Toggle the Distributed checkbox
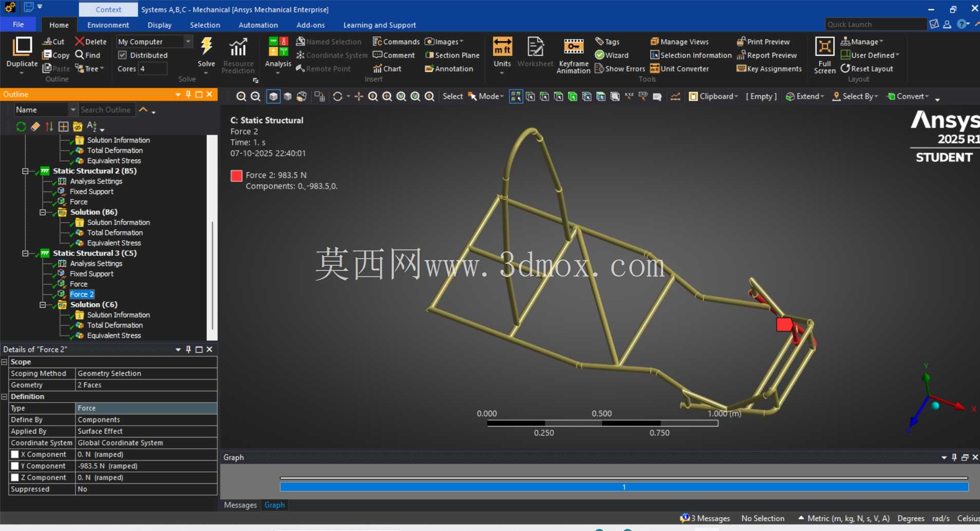 pos(122,55)
